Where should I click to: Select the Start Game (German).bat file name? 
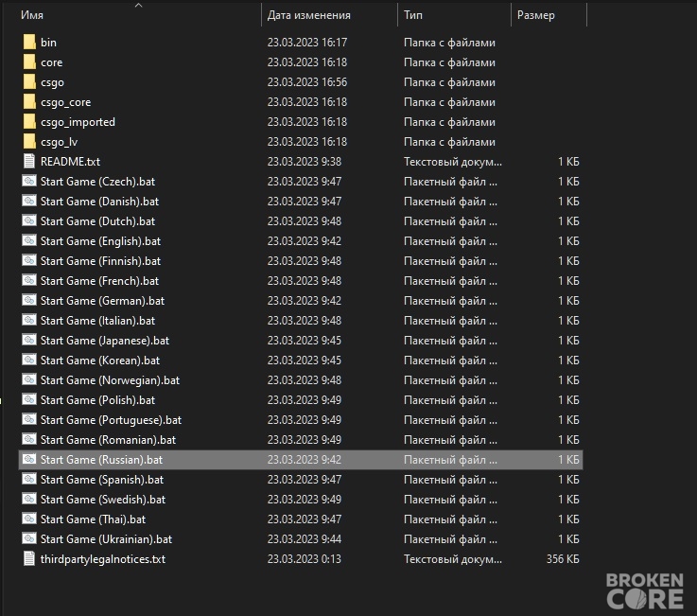[x=102, y=301]
